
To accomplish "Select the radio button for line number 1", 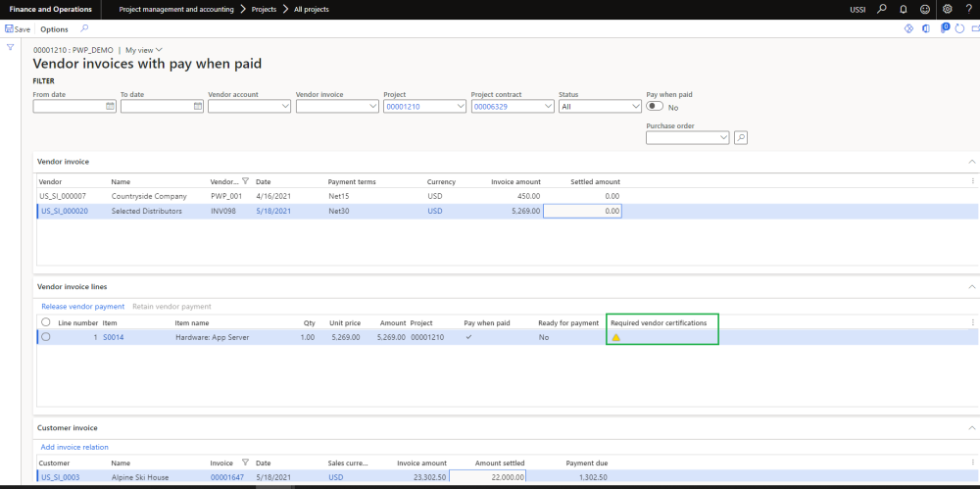I will click(x=45, y=337).
